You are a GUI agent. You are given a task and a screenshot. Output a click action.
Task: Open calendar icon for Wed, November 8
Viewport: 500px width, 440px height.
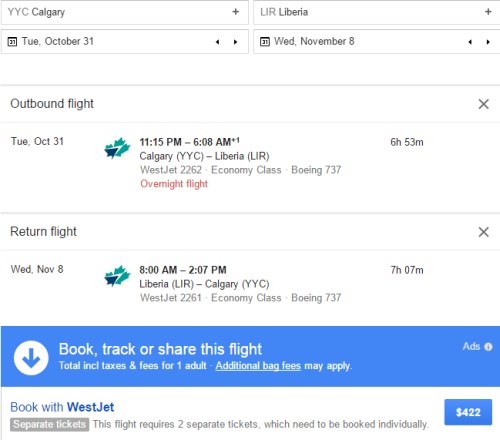tap(265, 42)
